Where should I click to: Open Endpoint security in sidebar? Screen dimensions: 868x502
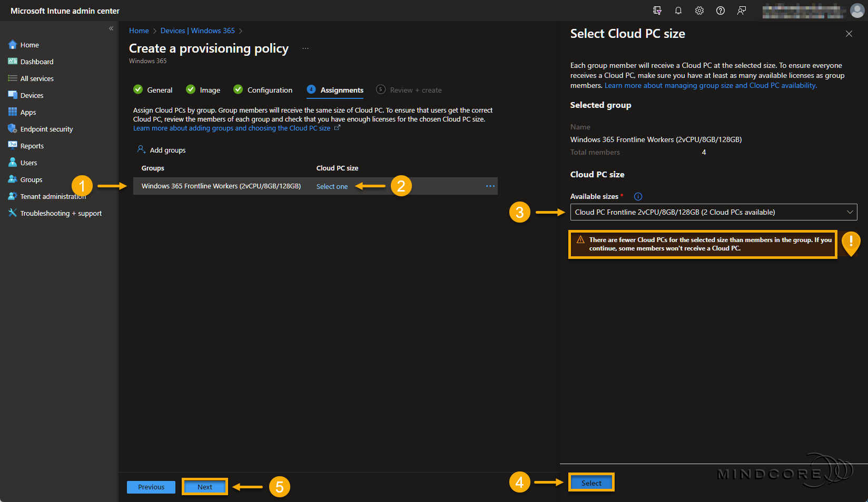46,129
